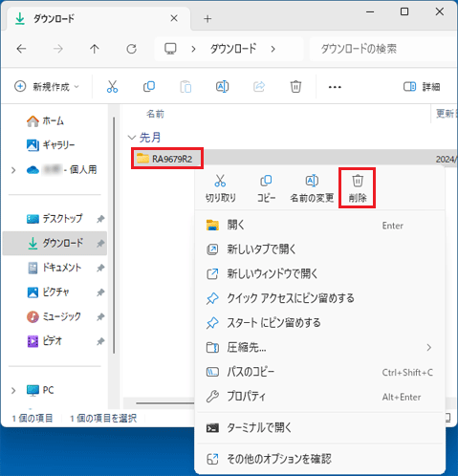Click the ダウンロードの検索 search box
Image resolution: width=458 pixels, height=476 pixels.
383,49
